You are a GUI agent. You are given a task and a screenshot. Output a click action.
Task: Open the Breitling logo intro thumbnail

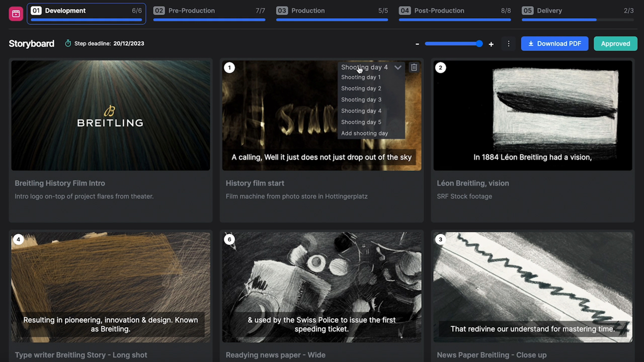click(x=111, y=116)
